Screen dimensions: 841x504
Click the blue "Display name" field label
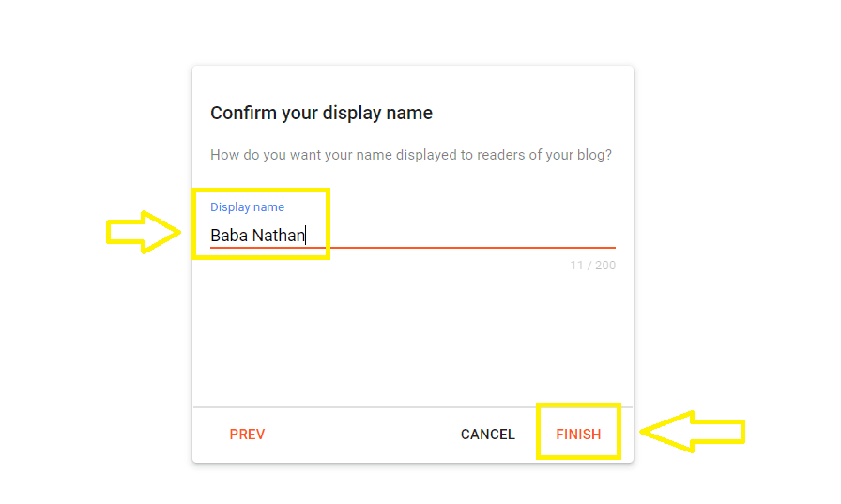point(247,207)
